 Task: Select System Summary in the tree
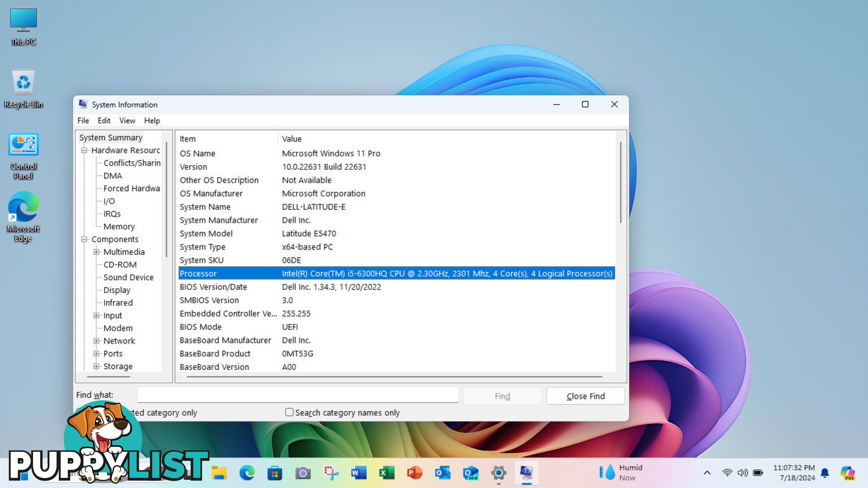[111, 137]
